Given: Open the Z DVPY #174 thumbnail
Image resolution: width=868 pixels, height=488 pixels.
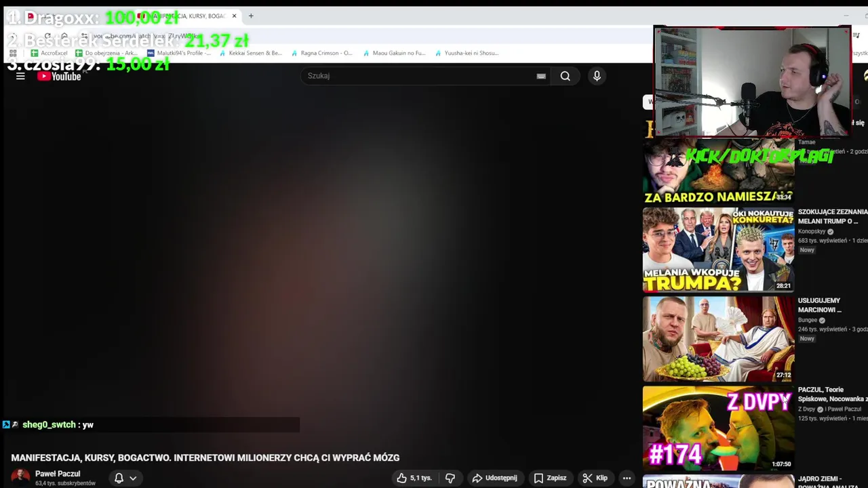Looking at the screenshot, I should pos(718,428).
